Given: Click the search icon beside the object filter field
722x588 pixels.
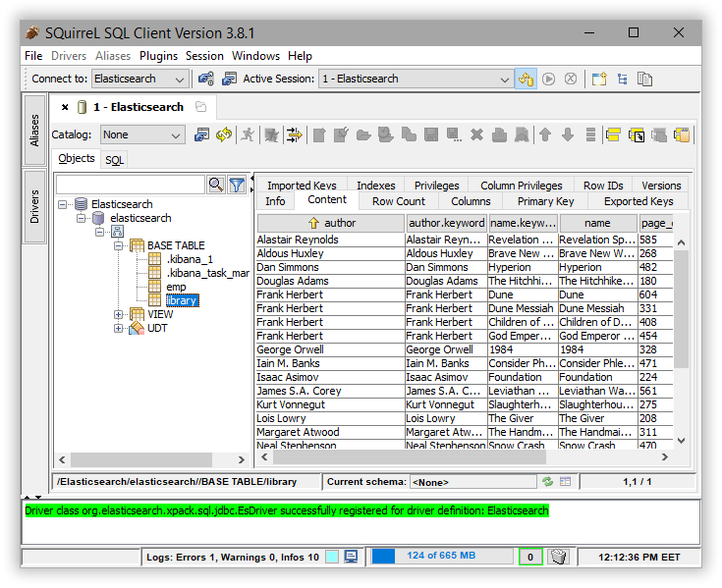Looking at the screenshot, I should pos(216,185).
